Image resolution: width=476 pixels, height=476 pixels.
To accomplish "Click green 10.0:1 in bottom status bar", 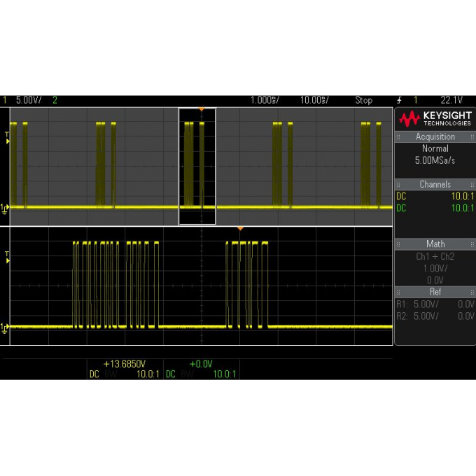I will [x=224, y=374].
